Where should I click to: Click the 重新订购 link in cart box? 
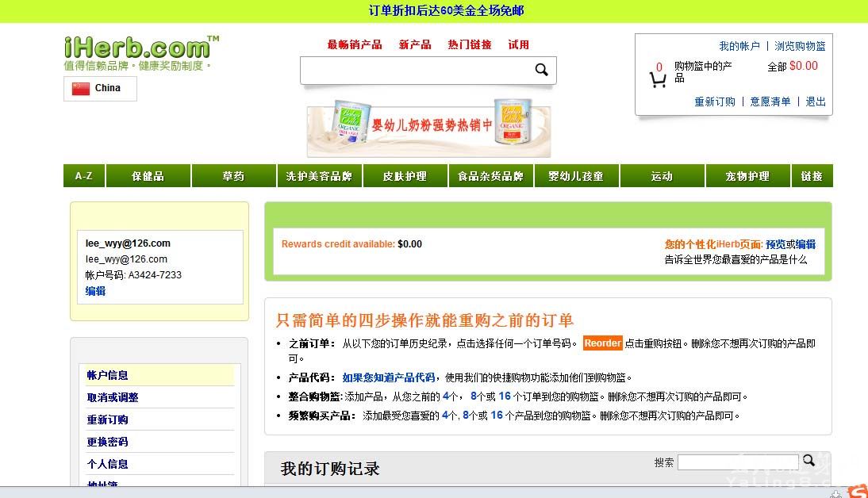[x=715, y=102]
